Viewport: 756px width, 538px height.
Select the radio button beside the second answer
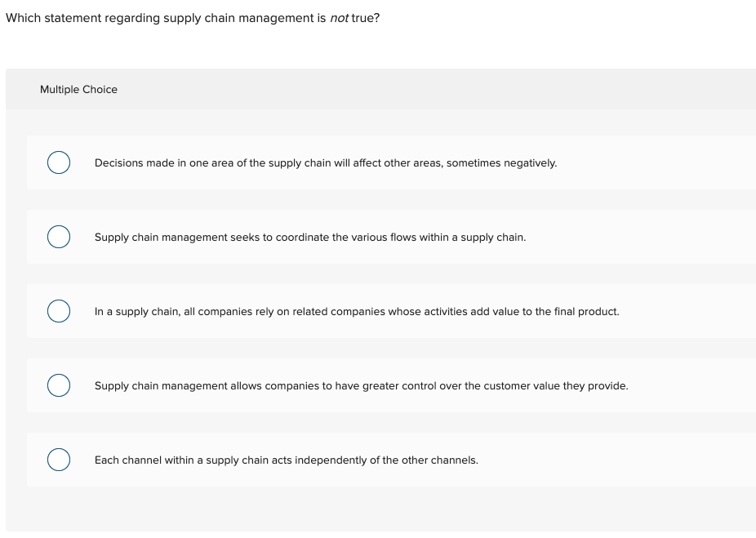point(58,237)
